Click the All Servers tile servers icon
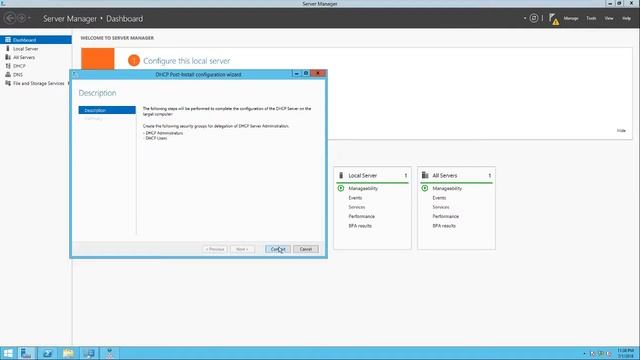Screen dimensions: 640x360 click(x=425, y=175)
